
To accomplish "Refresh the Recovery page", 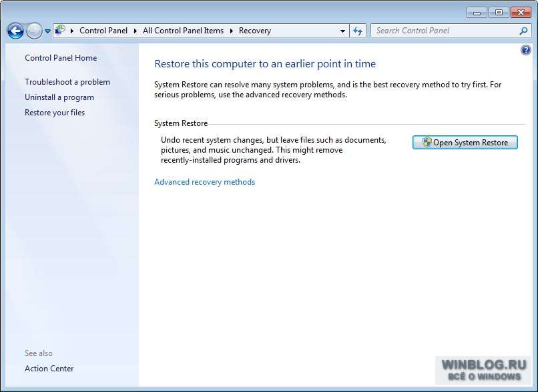I will click(358, 31).
